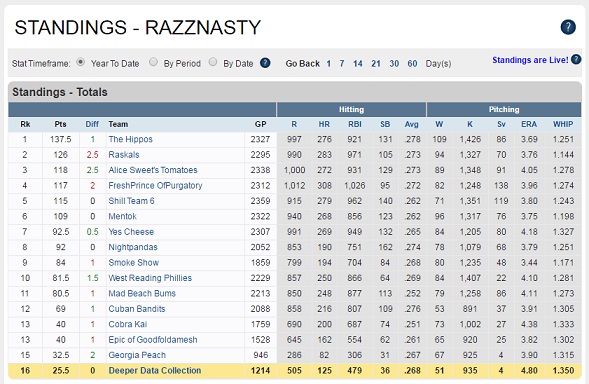Click help icon beside Standings are Live
Image resolution: width=589 pixels, height=384 pixels.
pyautogui.click(x=576, y=59)
